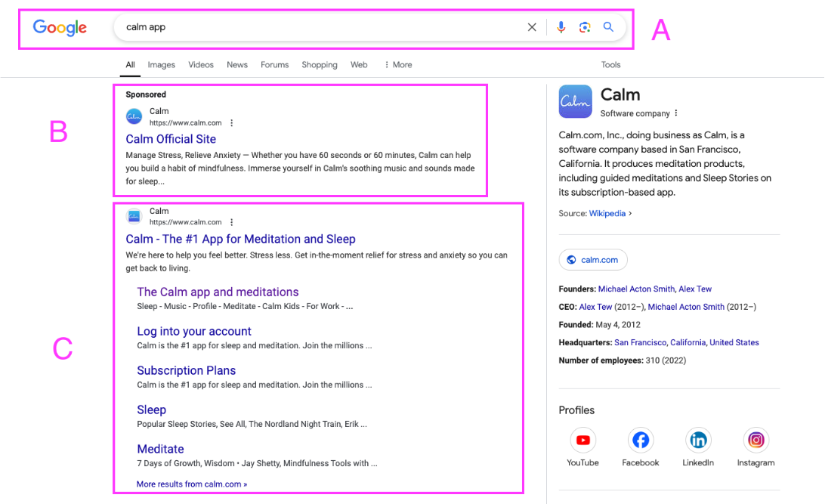
Task: Click the globe icon in the calm.com chip
Action: point(571,260)
